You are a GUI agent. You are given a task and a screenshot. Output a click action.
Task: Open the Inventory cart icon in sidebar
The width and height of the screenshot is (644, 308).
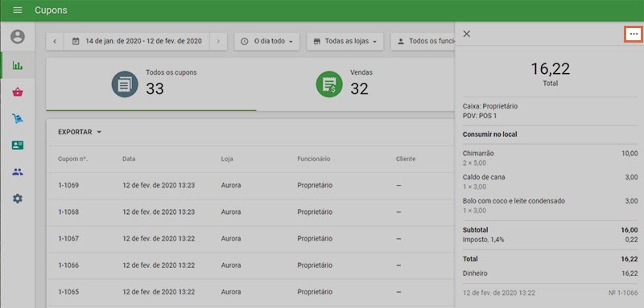pos(18,118)
